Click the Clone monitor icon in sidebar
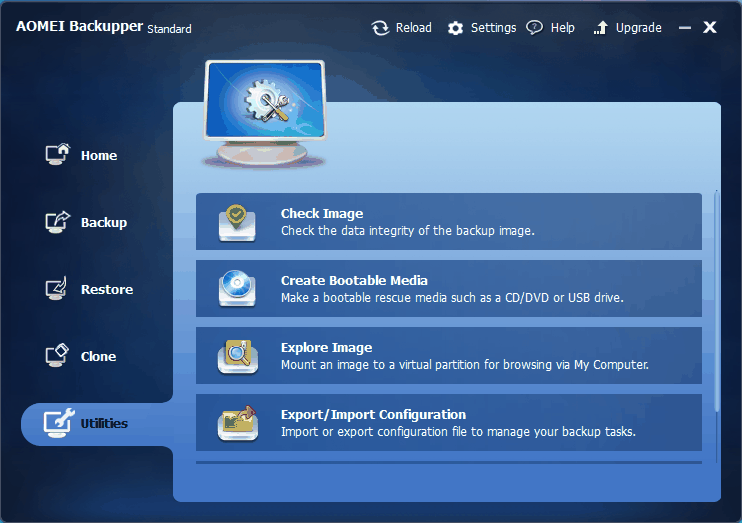This screenshot has height=523, width=742. click(57, 355)
